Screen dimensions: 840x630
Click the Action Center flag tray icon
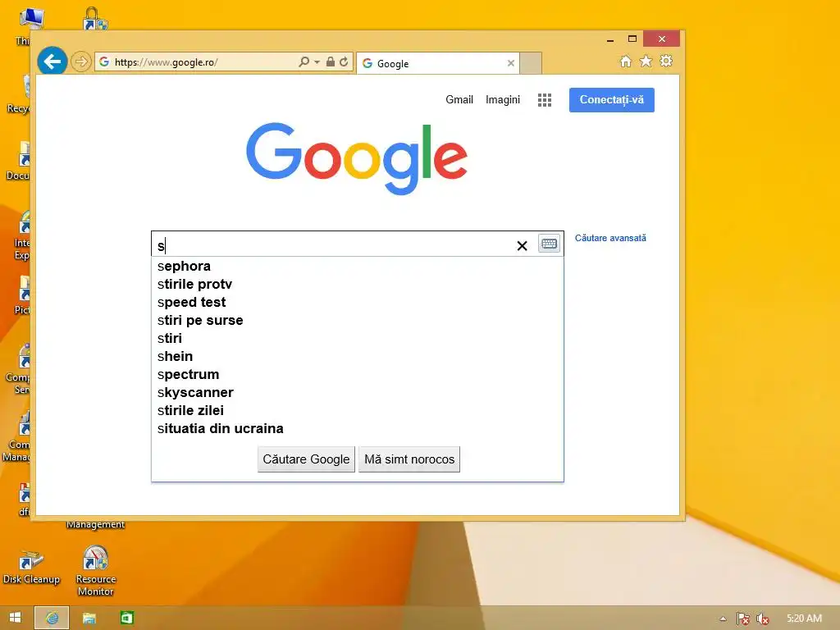point(743,619)
